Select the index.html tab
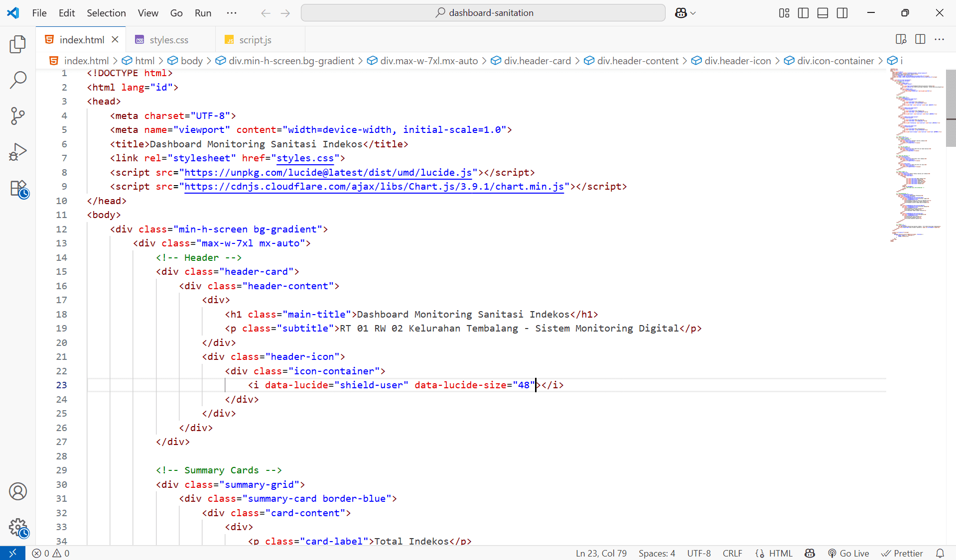The image size is (956, 560). click(81, 40)
